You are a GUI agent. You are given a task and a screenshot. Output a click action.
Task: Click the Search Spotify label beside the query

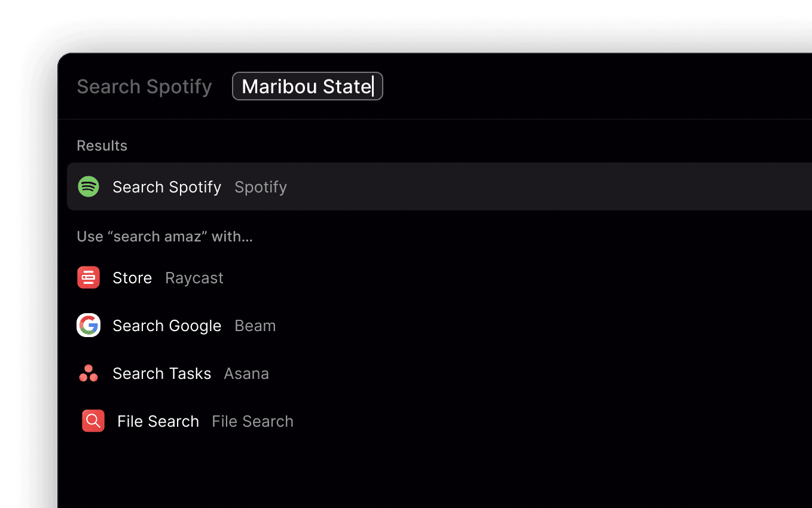click(144, 87)
